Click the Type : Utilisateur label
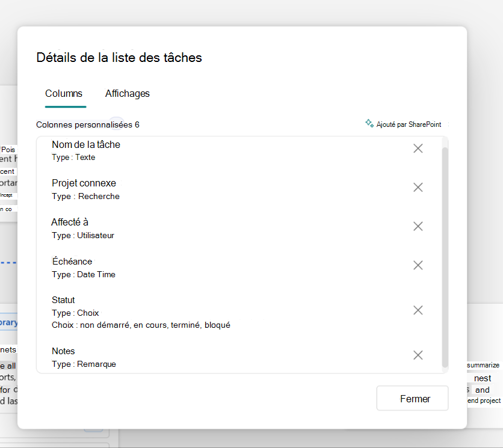This screenshot has width=503, height=448. point(83,235)
